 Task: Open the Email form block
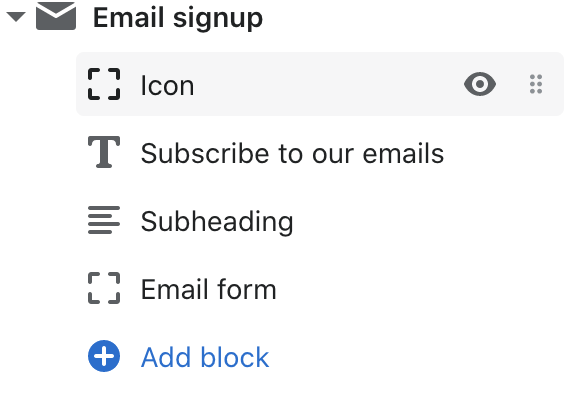coord(209,289)
